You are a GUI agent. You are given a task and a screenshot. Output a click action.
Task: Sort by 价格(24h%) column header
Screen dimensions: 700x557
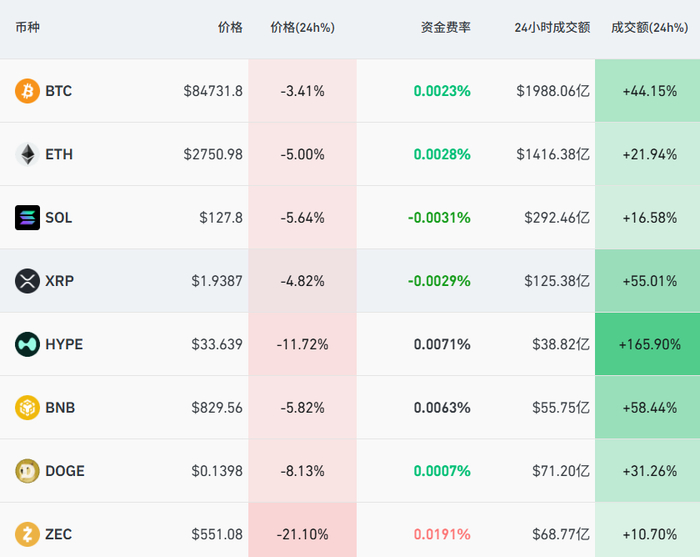302,28
